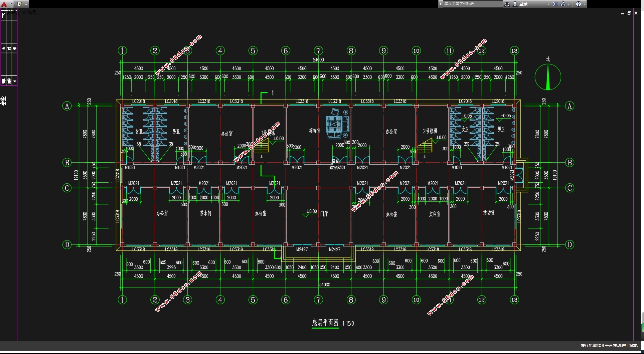Select the vertical M2021 label by east balcony
This screenshot has width=644, height=354.
(512, 175)
